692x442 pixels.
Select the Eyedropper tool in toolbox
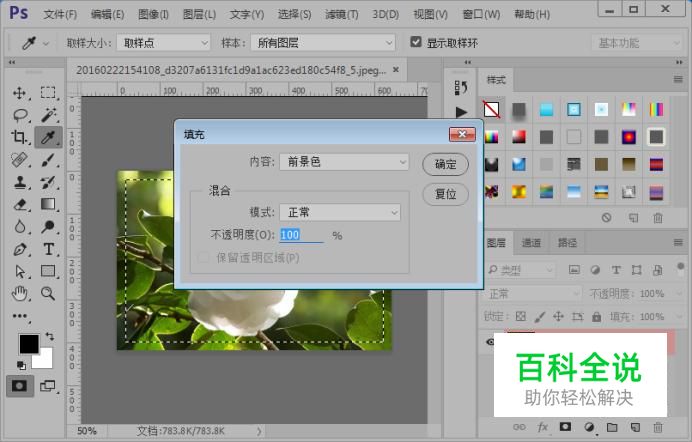48,137
